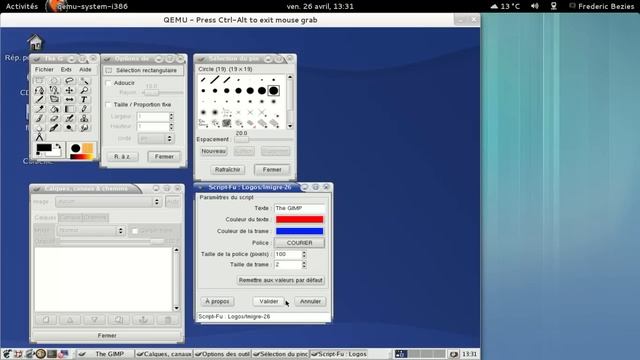Click the Valider button
This screenshot has width=640, height=360.
pos(269,302)
